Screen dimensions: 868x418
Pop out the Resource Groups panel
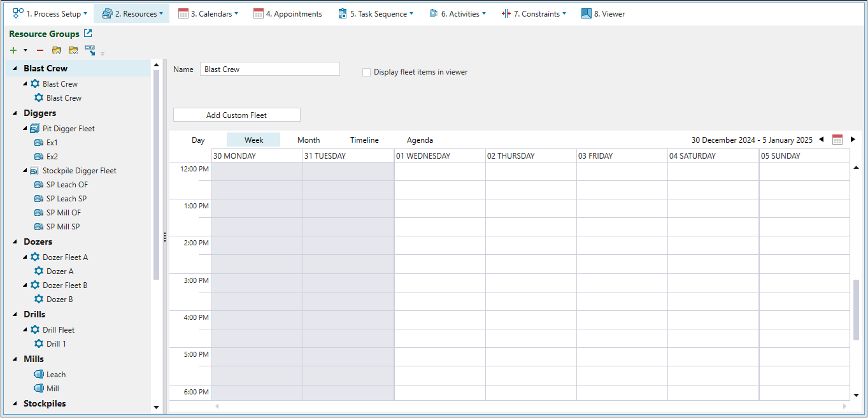tap(88, 34)
